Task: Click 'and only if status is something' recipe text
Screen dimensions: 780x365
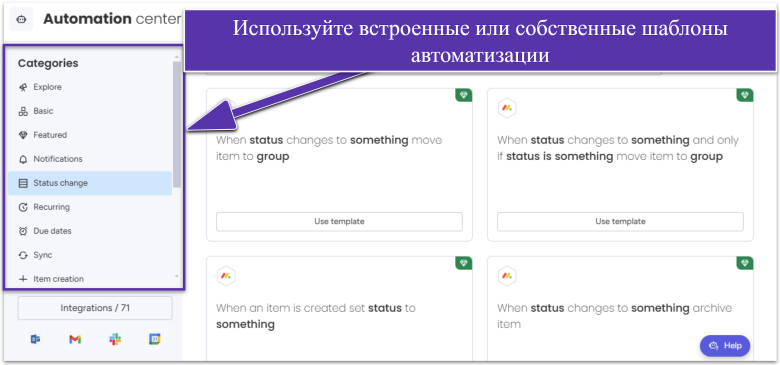Action: pos(618,148)
